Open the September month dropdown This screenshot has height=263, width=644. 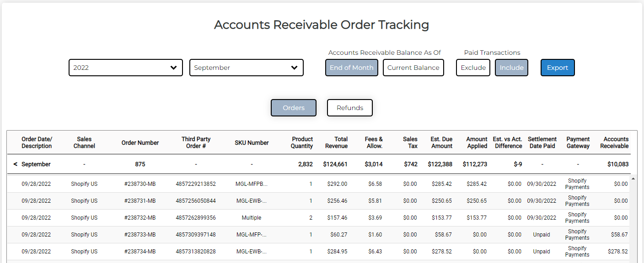tap(247, 68)
